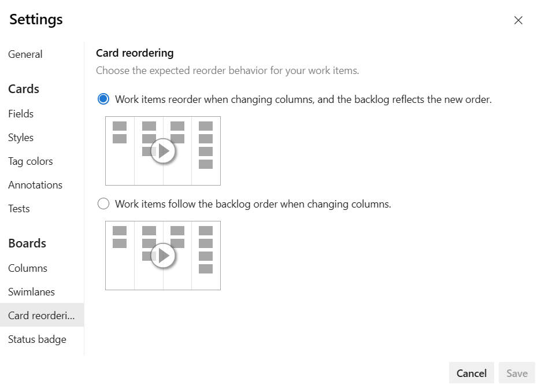Open the Styles settings section
Viewport: 545px width, 392px height.
point(21,138)
